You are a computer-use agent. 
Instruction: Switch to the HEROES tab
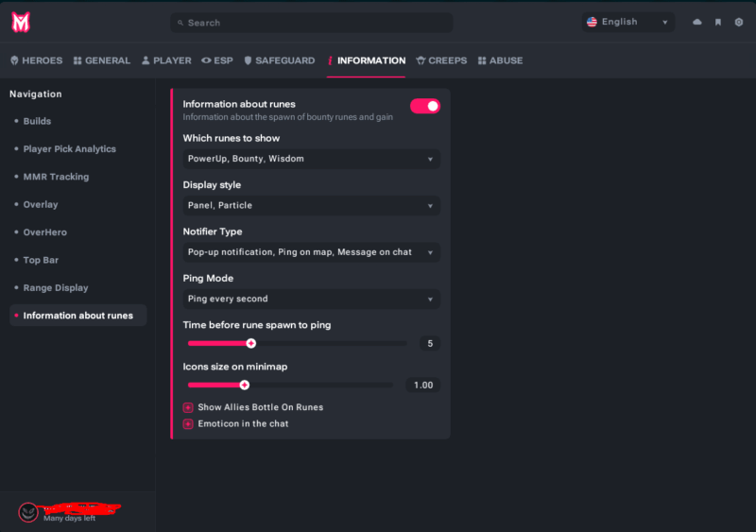pyautogui.click(x=37, y=60)
